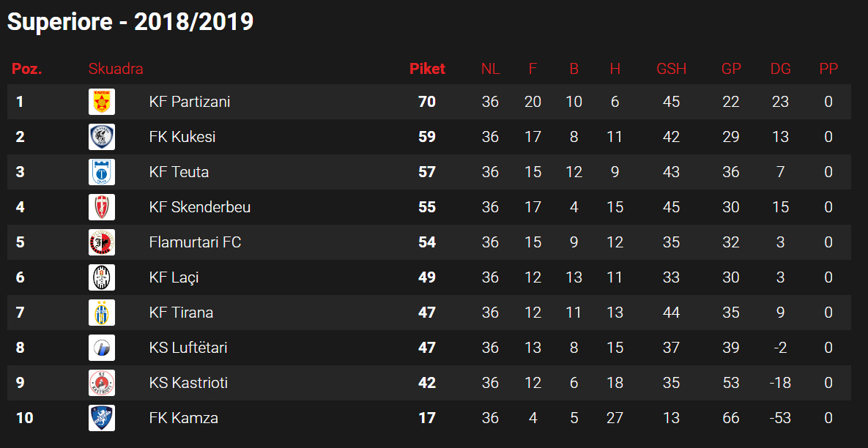
Task: Open KF Partizani team name link
Action: 190,102
